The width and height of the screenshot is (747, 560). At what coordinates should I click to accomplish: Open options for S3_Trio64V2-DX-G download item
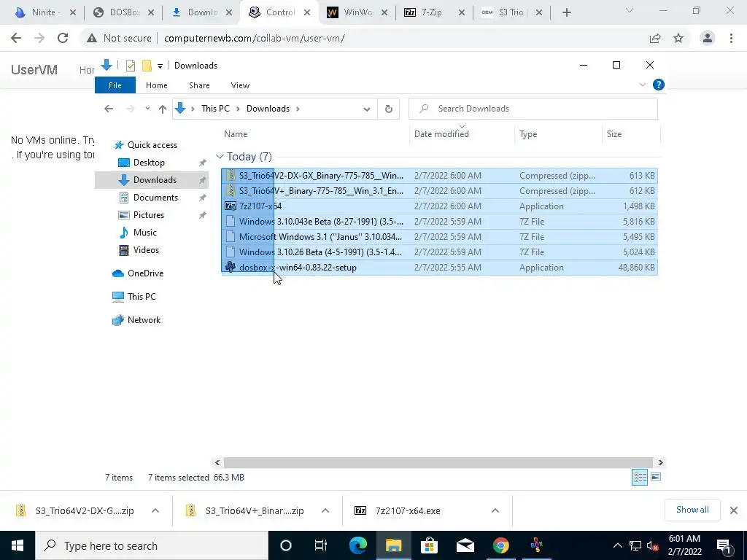155,510
